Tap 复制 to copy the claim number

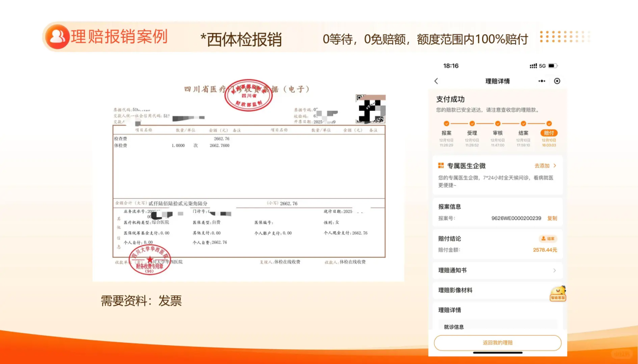pyautogui.click(x=552, y=218)
